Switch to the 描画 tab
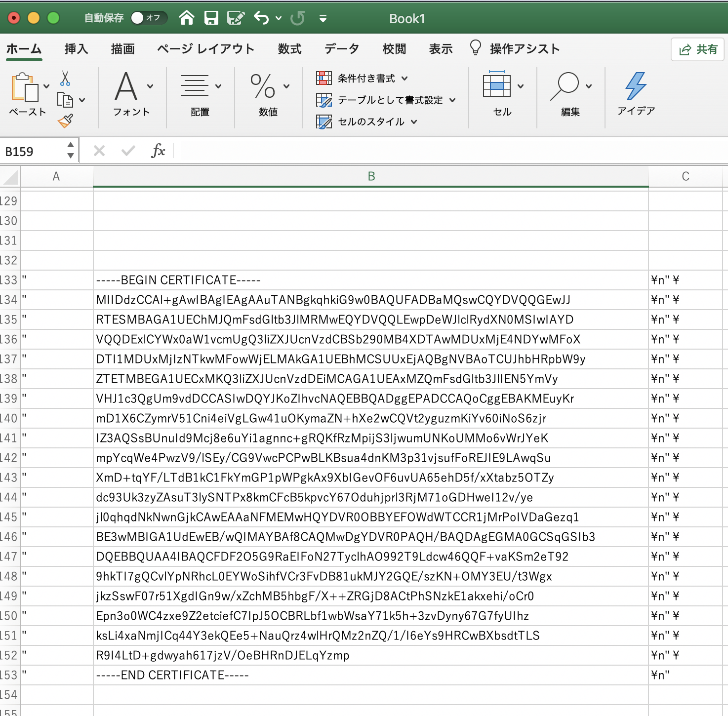The width and height of the screenshot is (728, 716). point(122,49)
